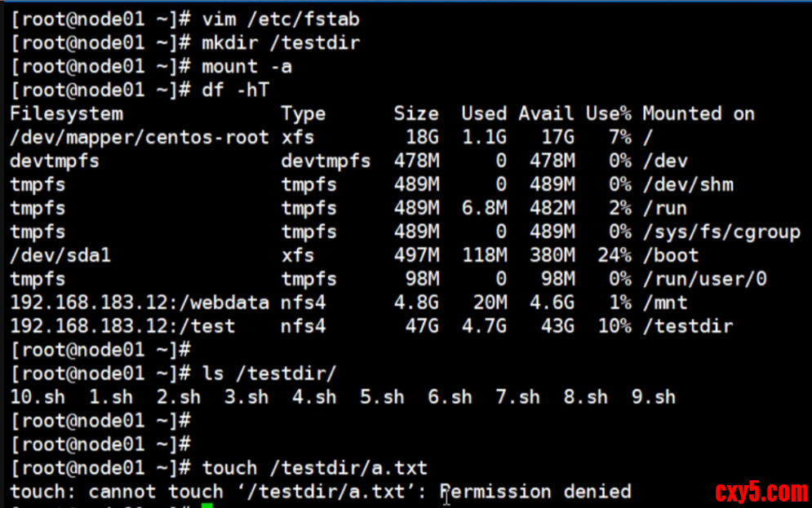The height and width of the screenshot is (508, 812).
Task: Click the 'mkdir /testdir' command text
Action: 281,42
